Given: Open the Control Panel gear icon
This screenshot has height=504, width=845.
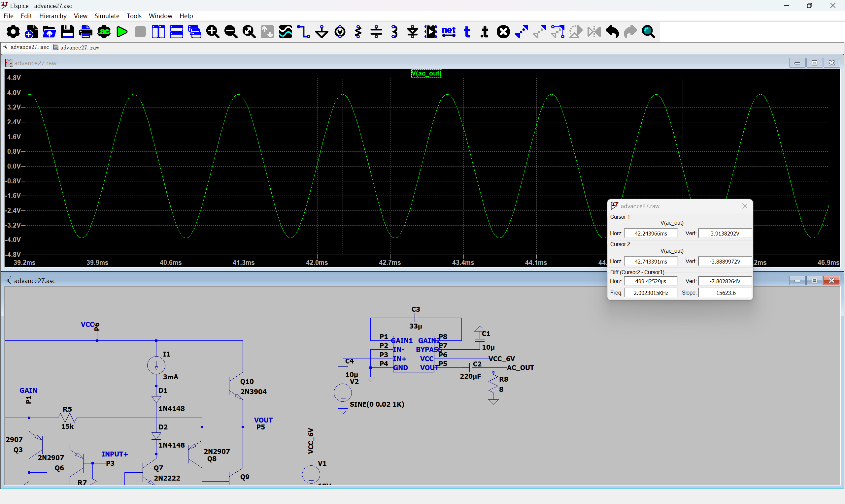Looking at the screenshot, I should [x=13, y=32].
